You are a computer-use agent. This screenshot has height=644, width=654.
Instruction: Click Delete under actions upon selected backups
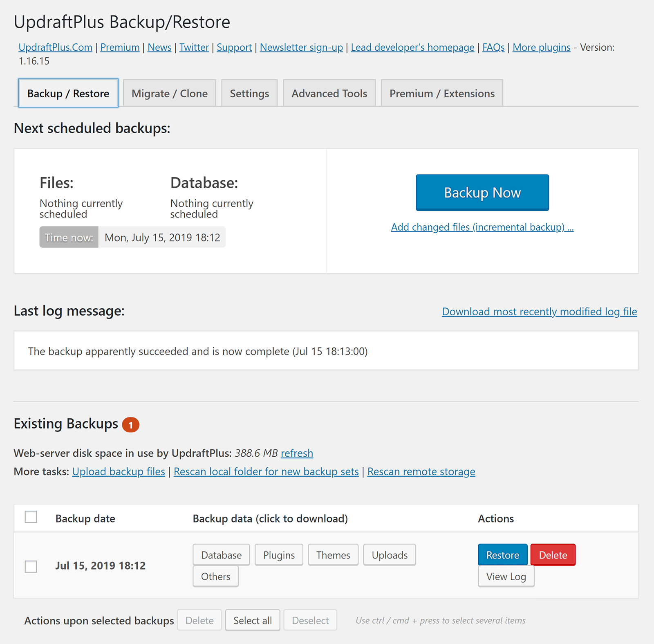point(199,620)
